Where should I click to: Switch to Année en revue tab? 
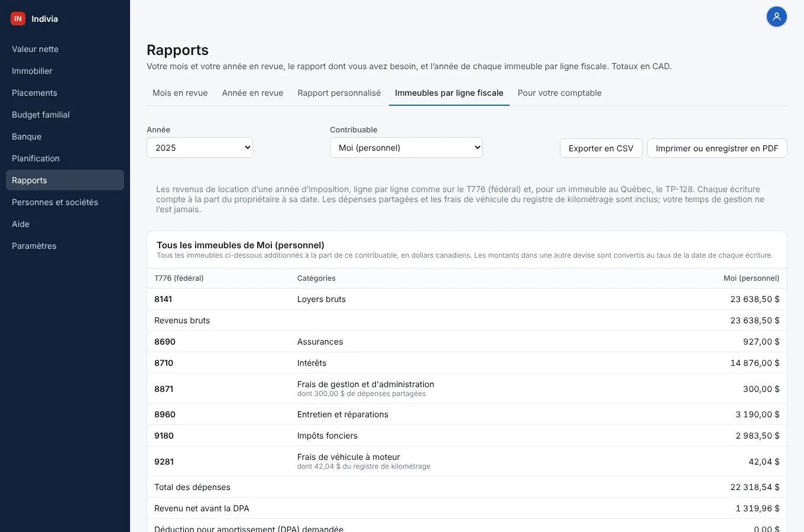252,93
